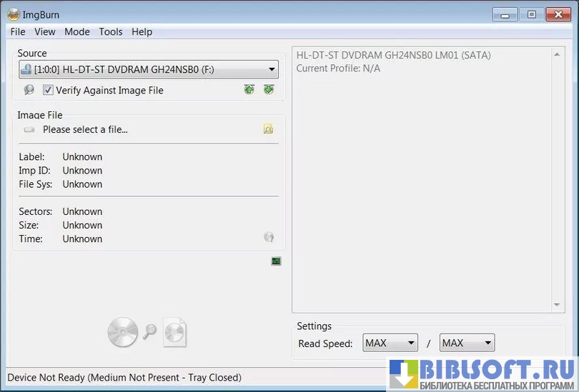Click 'Please select a file...' text
579x392 pixels.
85,130
